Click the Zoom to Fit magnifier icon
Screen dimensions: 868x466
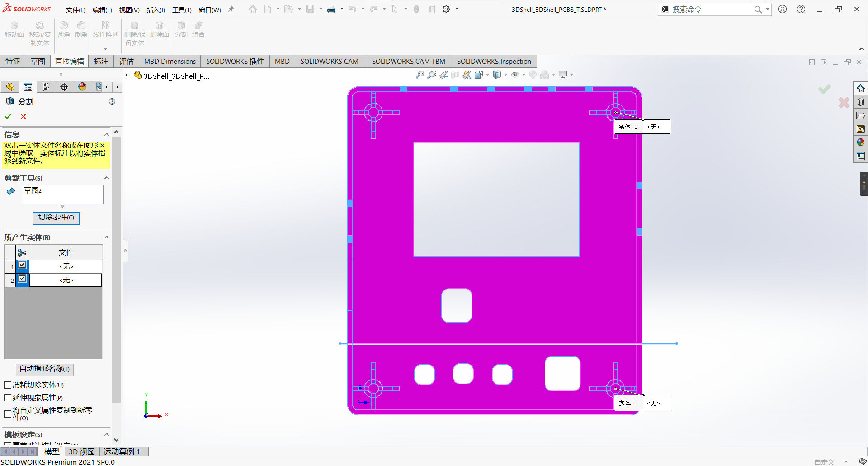420,75
